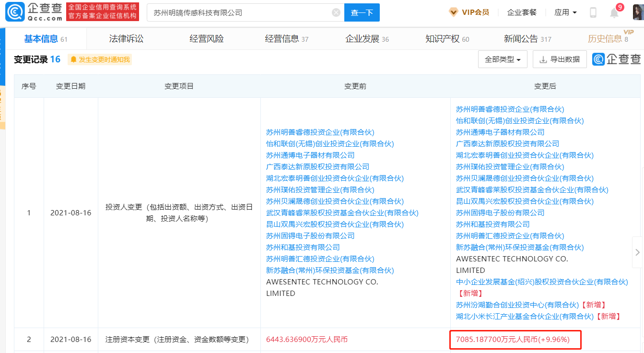Open the 全部类型 filter dropdown
The height and width of the screenshot is (353, 644).
coord(503,59)
